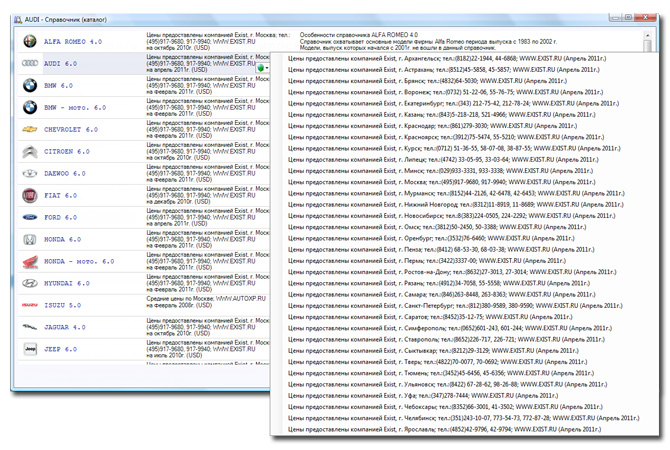Click the Hyundai logo icon
Image resolution: width=670 pixels, height=450 pixels.
coord(29,283)
